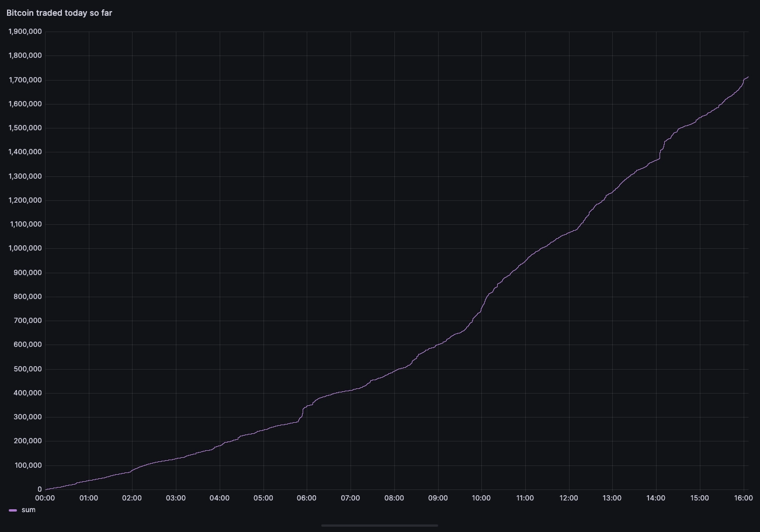Screen dimensions: 760x532
Task: Click the '12:00' time axis label
Action: coord(568,498)
